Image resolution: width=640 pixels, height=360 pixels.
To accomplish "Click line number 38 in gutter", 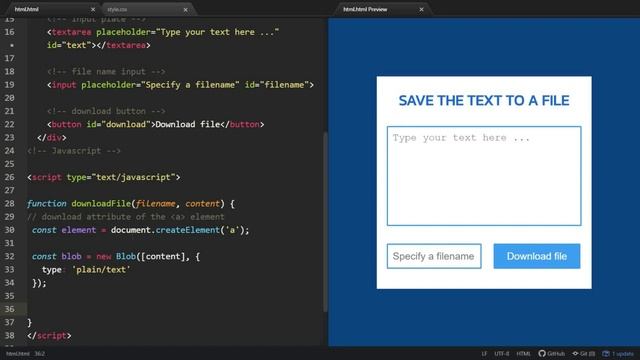I will (9, 336).
